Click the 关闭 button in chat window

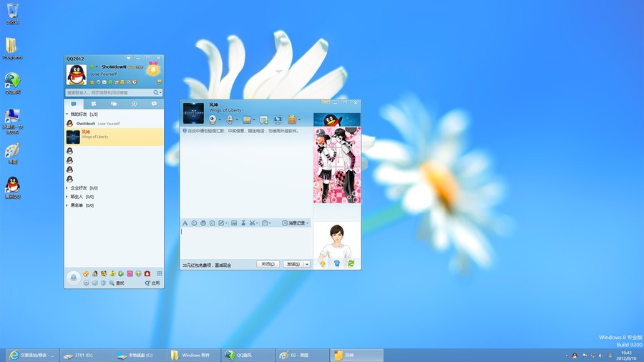pyautogui.click(x=268, y=264)
